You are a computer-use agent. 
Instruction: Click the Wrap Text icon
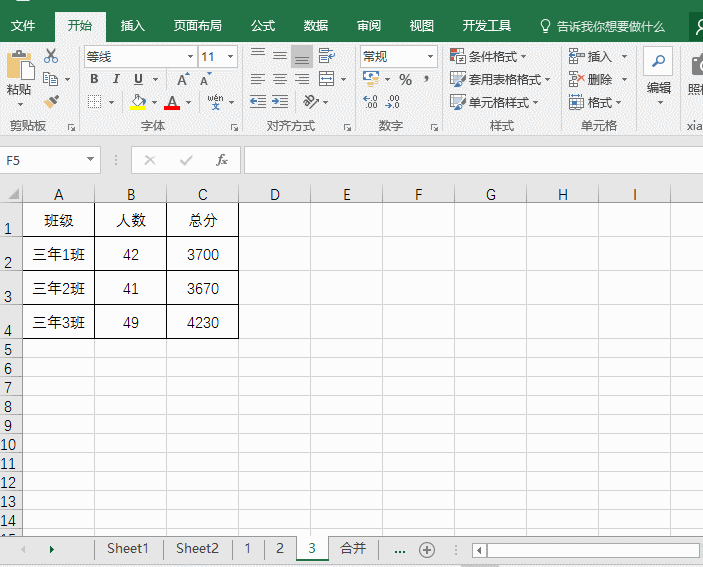coord(326,57)
